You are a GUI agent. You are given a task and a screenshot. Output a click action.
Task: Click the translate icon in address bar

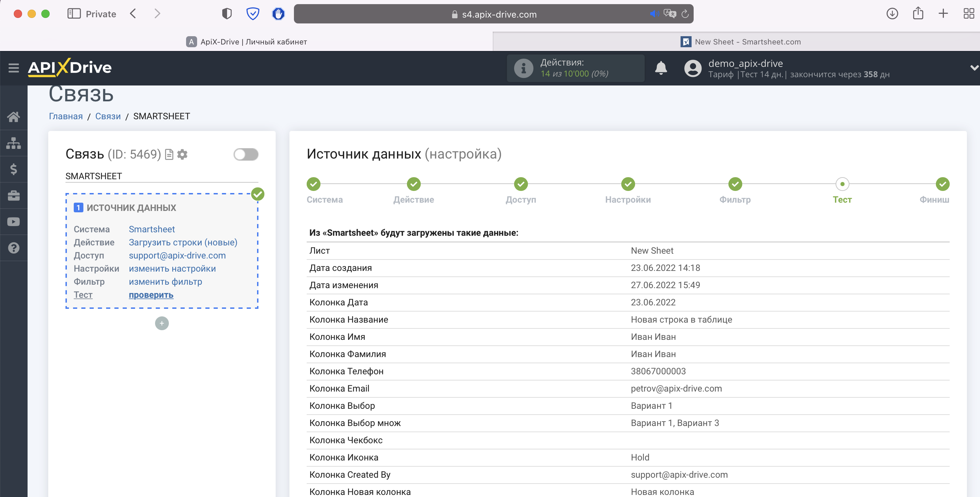(669, 14)
